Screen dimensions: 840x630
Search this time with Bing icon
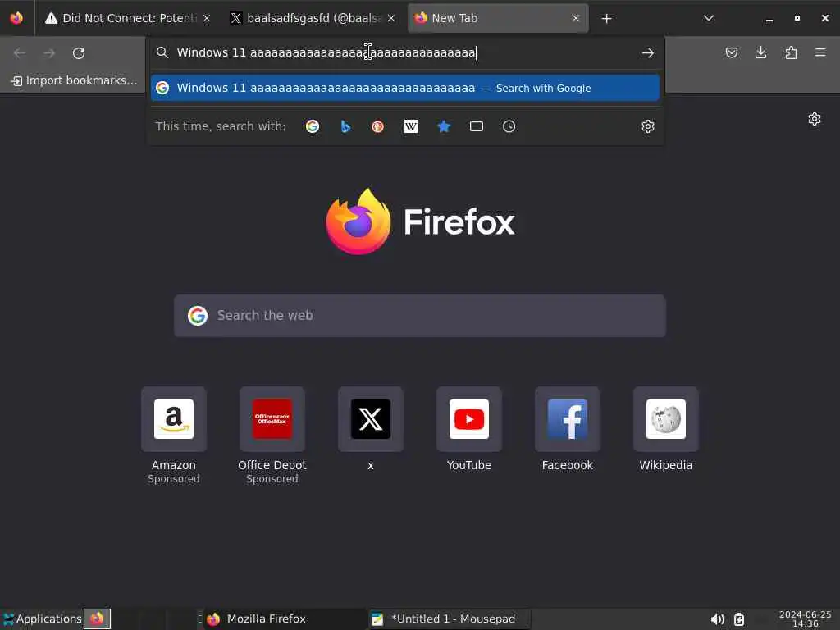345,126
